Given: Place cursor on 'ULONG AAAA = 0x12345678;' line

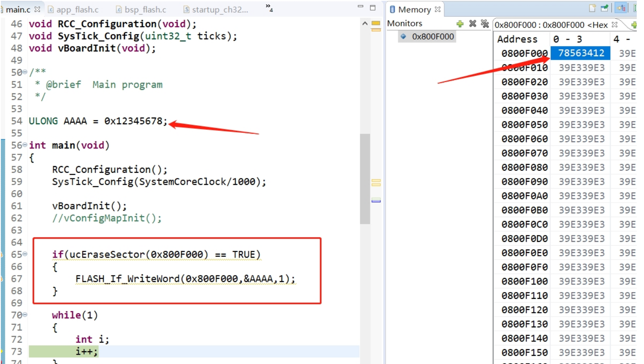Looking at the screenshot, I should coord(98,121).
